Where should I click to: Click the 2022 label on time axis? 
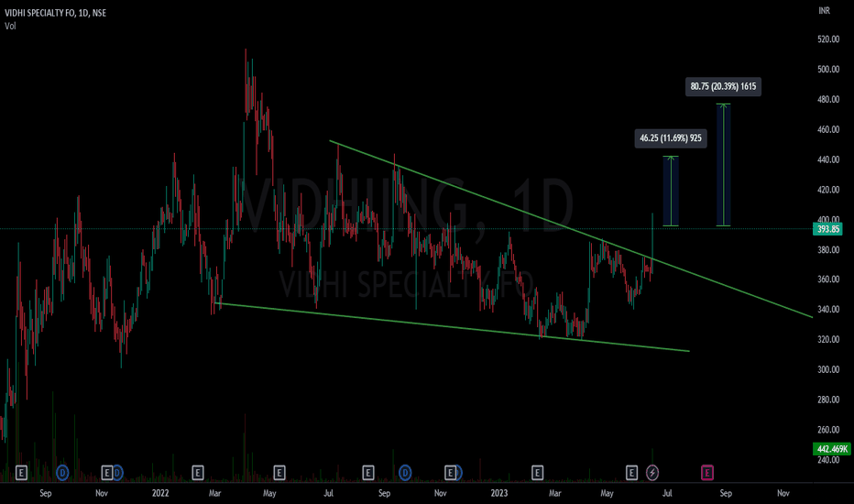160,493
